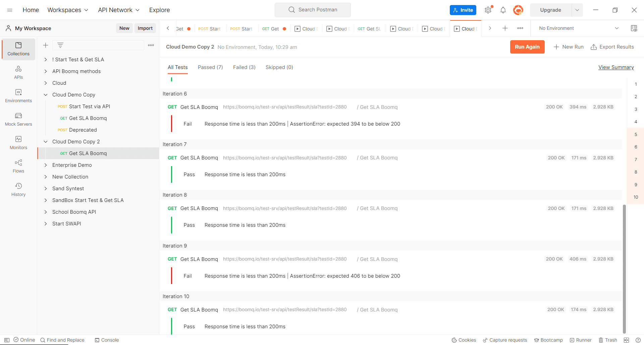This screenshot has height=345, width=644.
Task: Open a new tab with the plus
Action: tap(505, 28)
